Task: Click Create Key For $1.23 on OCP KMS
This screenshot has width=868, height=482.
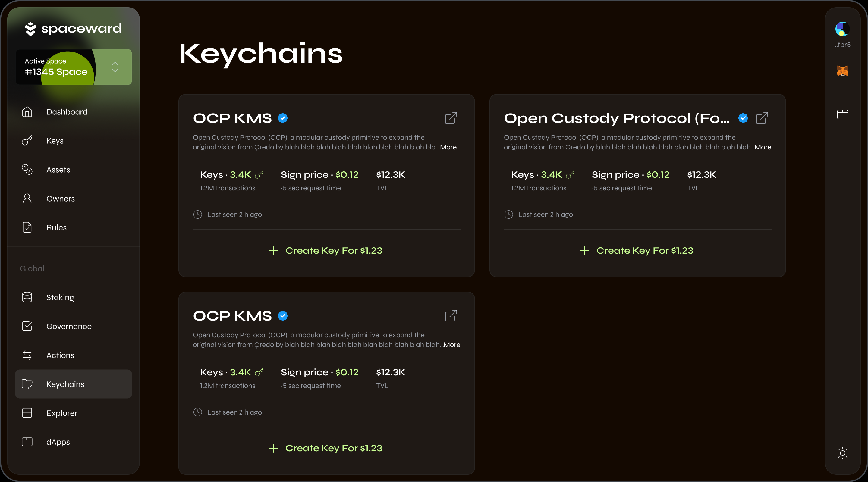Action: coord(326,251)
